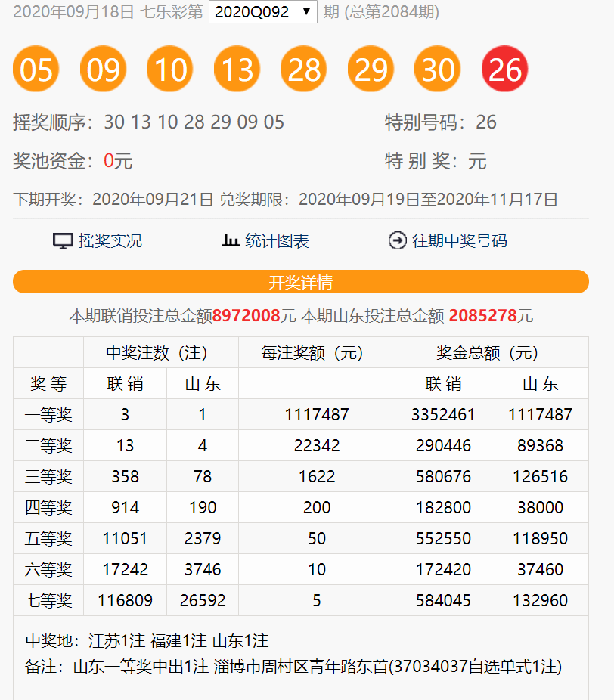Select the 一等奖 row in the prize table
The width and height of the screenshot is (614, 700).
[x=48, y=414]
